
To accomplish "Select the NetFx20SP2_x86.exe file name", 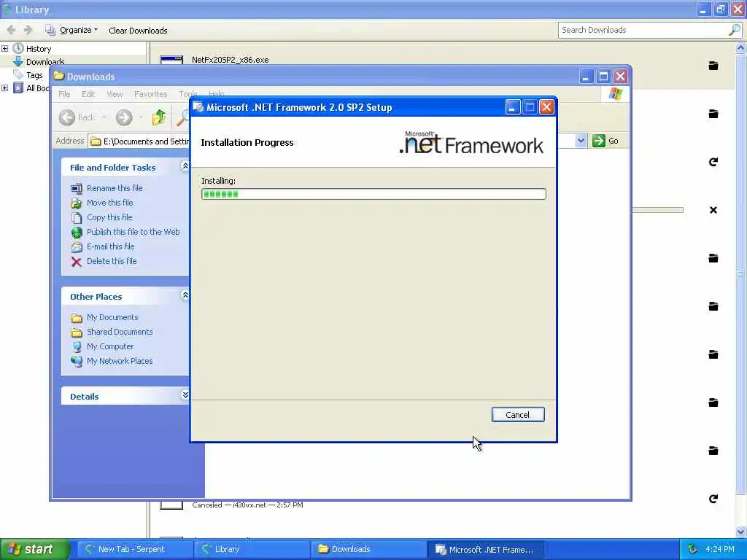I will tap(230, 60).
